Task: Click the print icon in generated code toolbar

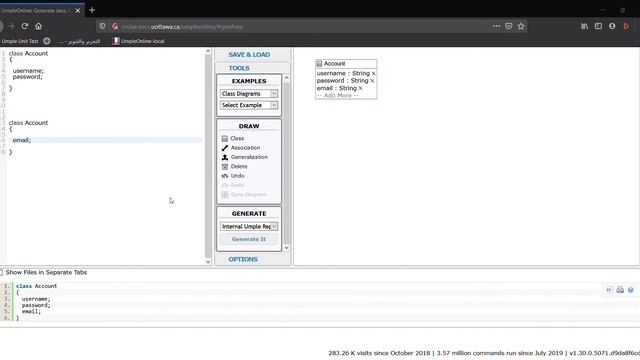Action: click(x=620, y=290)
